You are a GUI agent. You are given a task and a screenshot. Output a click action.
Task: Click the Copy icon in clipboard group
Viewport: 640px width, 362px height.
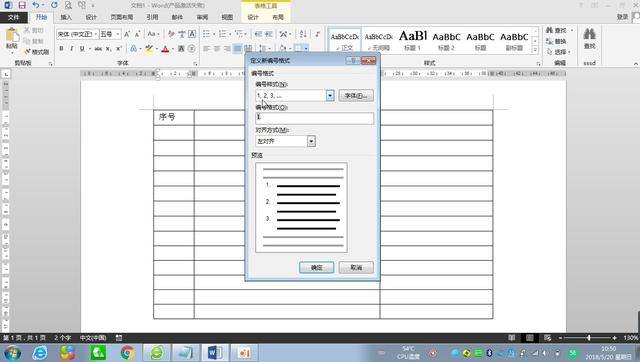pyautogui.click(x=27, y=41)
